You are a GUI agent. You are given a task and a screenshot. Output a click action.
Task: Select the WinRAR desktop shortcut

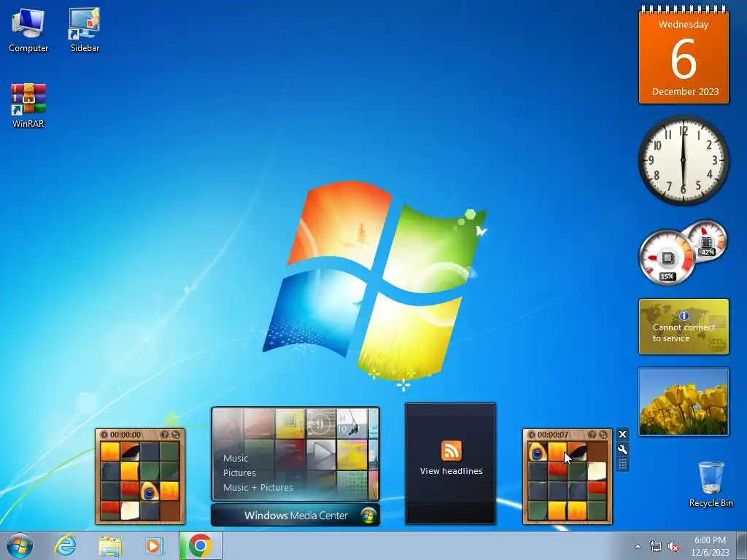[28, 106]
